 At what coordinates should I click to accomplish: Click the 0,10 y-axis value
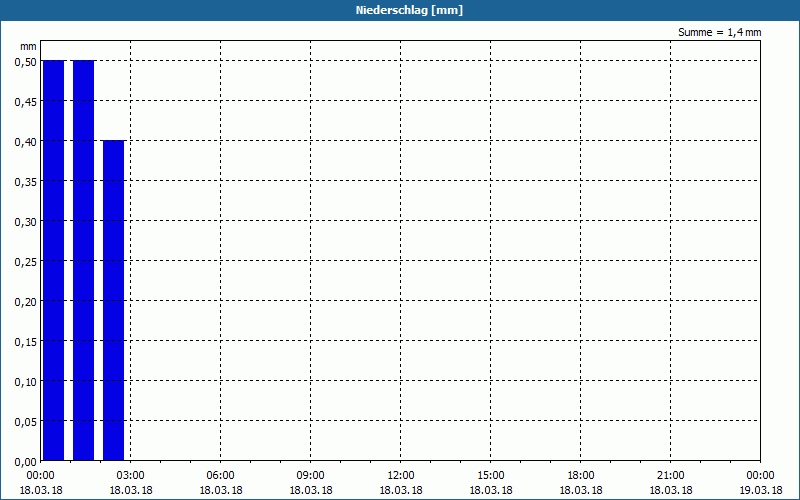[26, 382]
